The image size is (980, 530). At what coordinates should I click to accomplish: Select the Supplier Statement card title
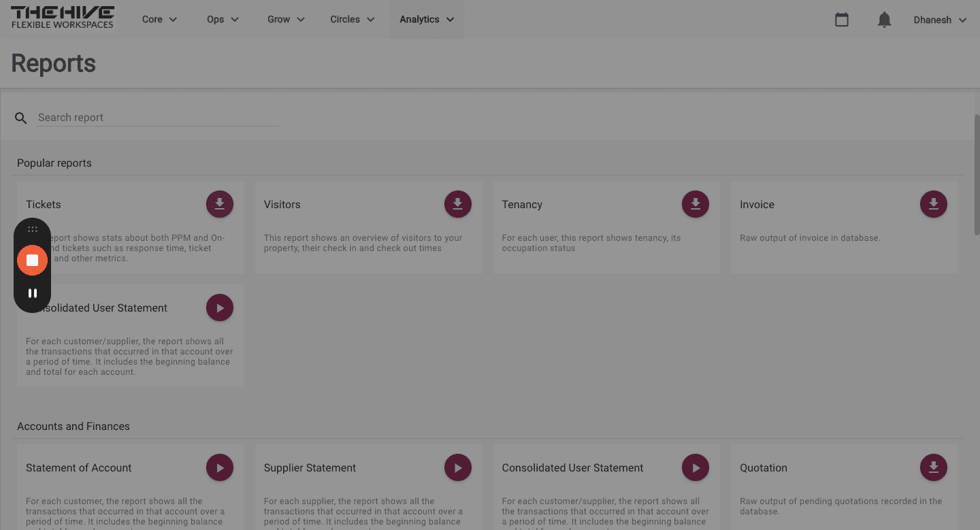point(310,467)
